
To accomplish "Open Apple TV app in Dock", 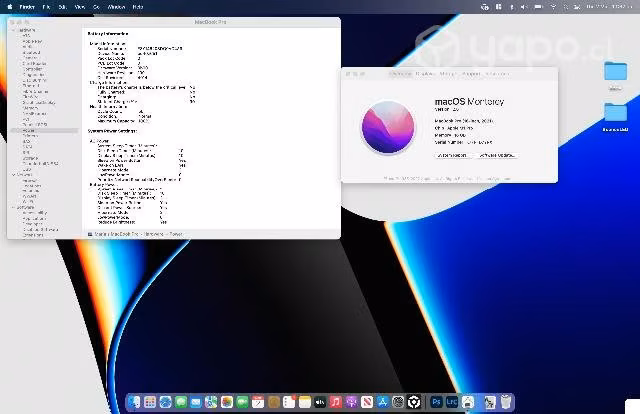I will [320, 402].
